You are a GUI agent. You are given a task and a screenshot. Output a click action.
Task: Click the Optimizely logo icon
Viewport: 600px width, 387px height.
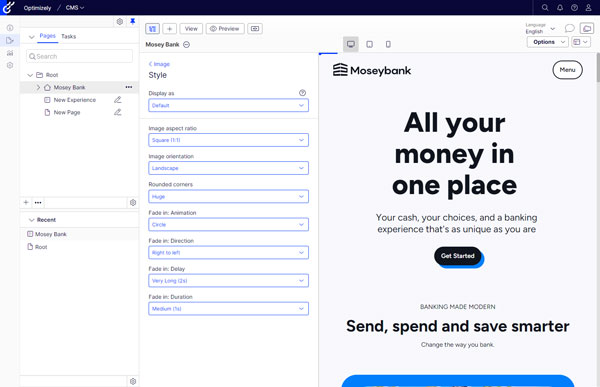click(8, 7)
